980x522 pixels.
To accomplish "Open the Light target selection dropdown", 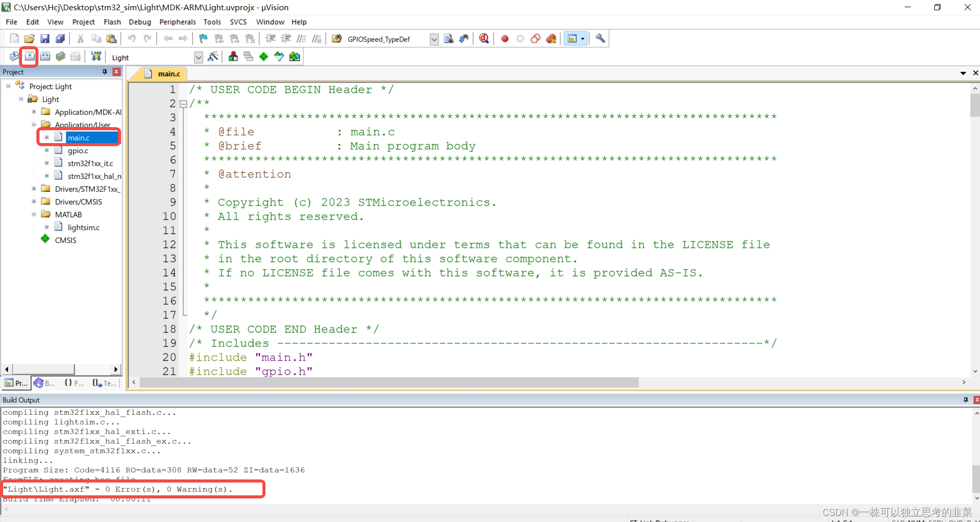I will click(198, 57).
